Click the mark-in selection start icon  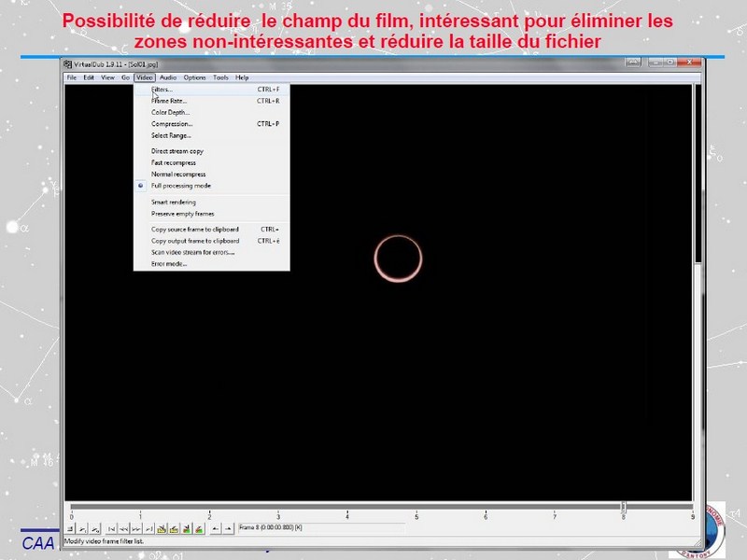(x=215, y=528)
